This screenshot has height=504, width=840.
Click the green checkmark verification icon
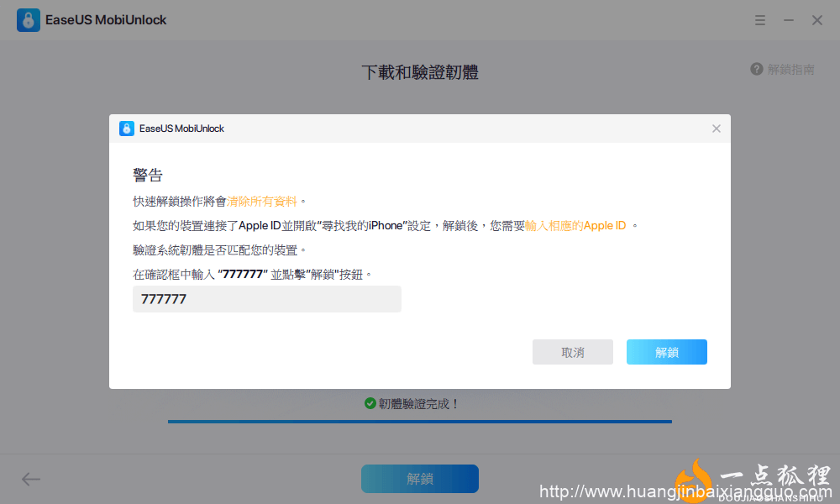coord(370,403)
